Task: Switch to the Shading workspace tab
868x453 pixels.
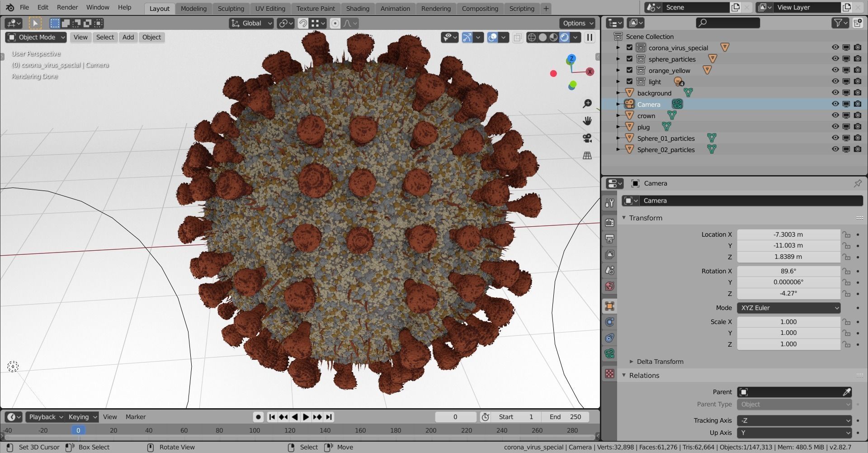Action: (357, 8)
